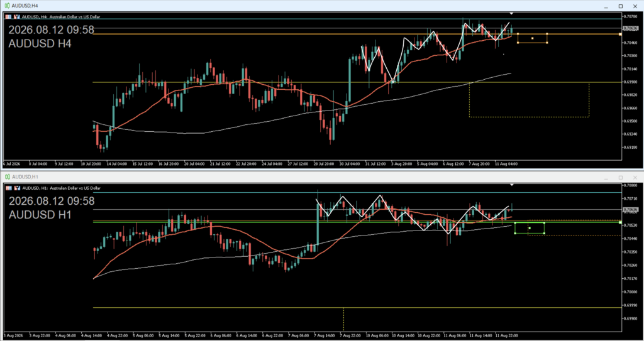644x341 pixels.
Task: Minimize the AUDUSD,H4 chart window
Action: click(606, 6)
